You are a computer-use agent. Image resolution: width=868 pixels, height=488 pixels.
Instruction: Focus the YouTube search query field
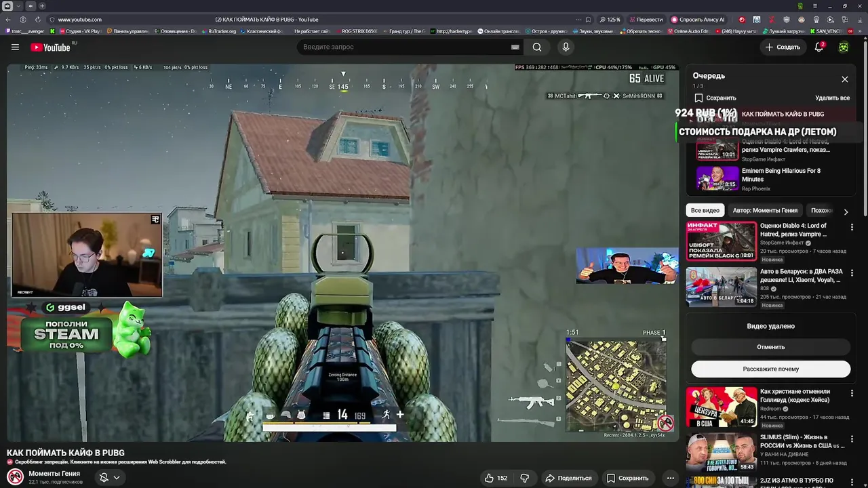405,47
